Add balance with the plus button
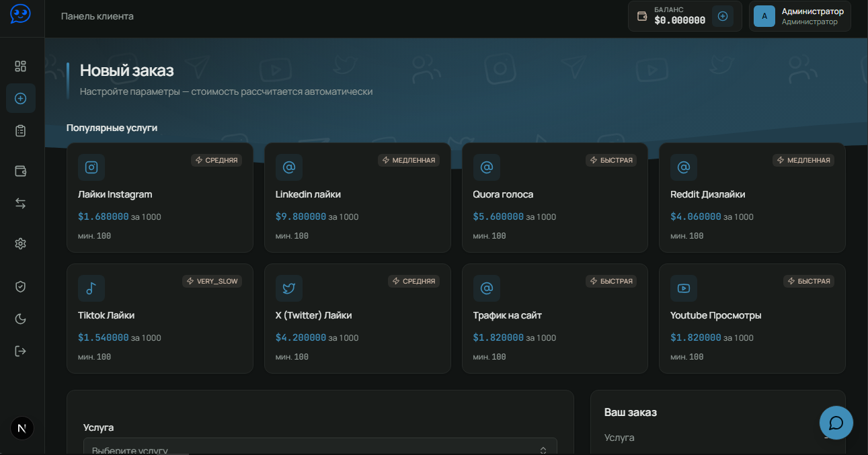This screenshot has width=868, height=455. coord(723,16)
